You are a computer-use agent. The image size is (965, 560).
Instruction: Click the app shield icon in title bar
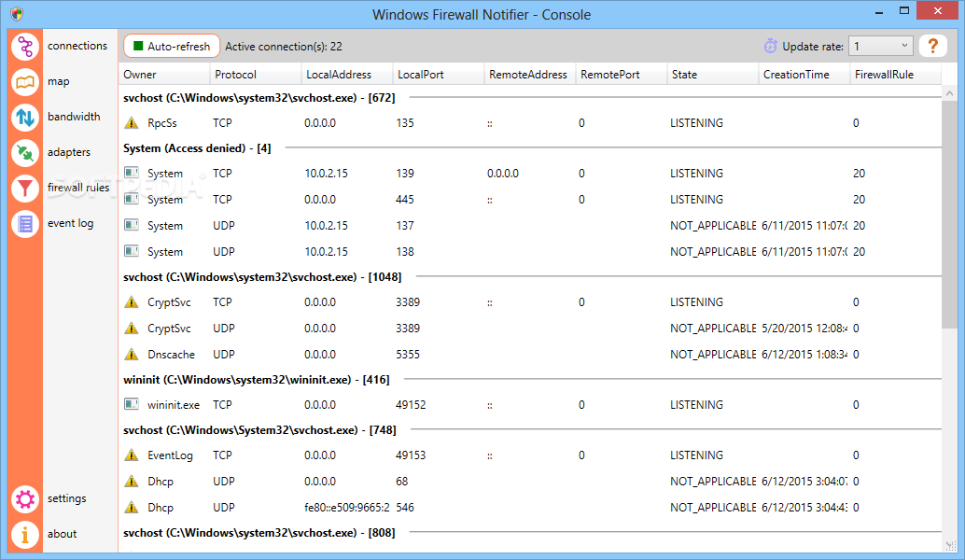(17, 14)
